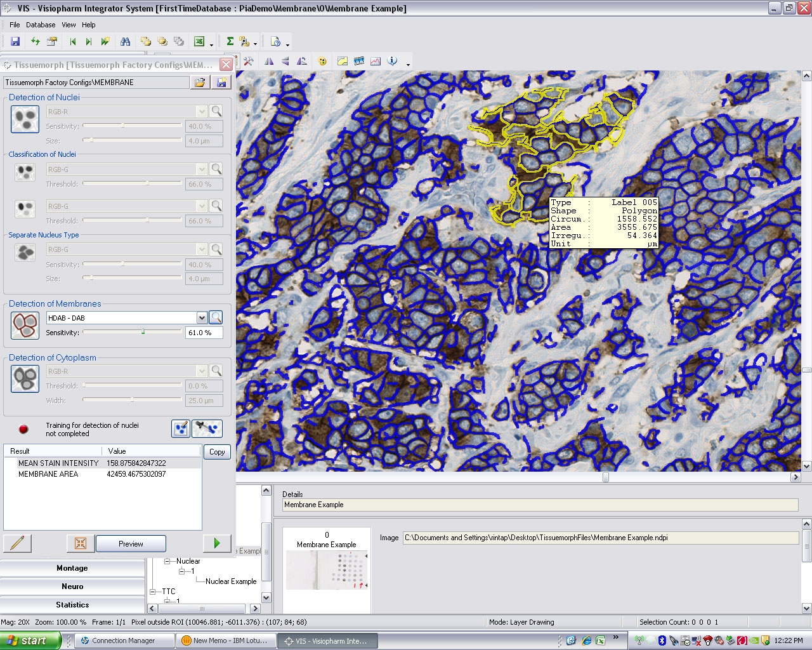
Task: Open the magnifier preview for HDAB - DAB detection
Action: click(215, 317)
